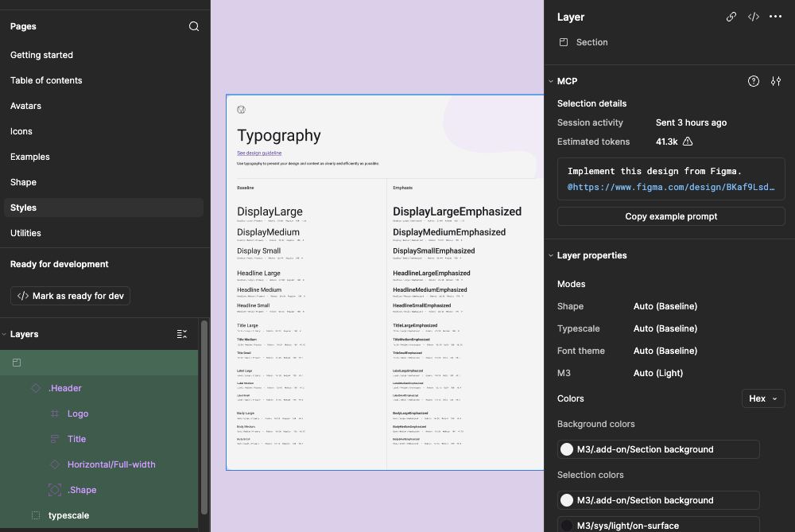Image resolution: width=795 pixels, height=532 pixels.
Task: Open MCP help question mark icon
Action: [x=754, y=81]
